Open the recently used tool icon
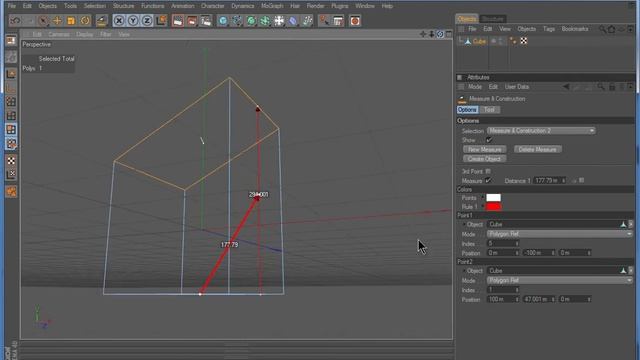The height and width of the screenshot is (360, 640). tap(101, 20)
